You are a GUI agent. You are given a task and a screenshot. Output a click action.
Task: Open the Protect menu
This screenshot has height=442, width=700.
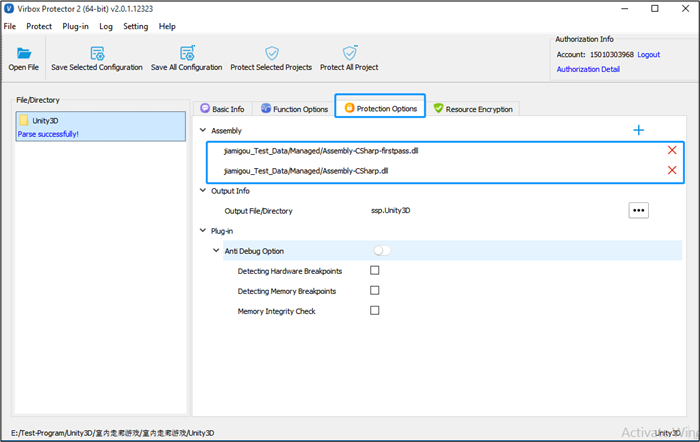click(x=39, y=26)
